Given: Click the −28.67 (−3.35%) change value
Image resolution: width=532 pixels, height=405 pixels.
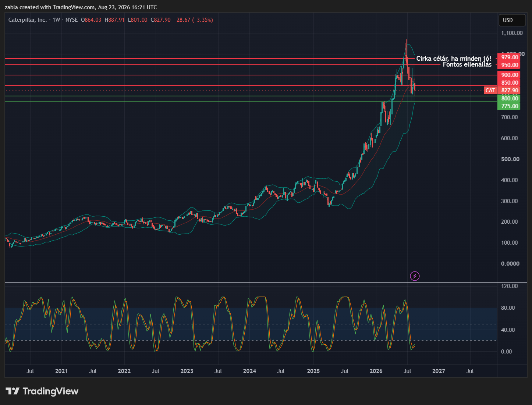Looking at the screenshot, I should pyautogui.click(x=193, y=20).
